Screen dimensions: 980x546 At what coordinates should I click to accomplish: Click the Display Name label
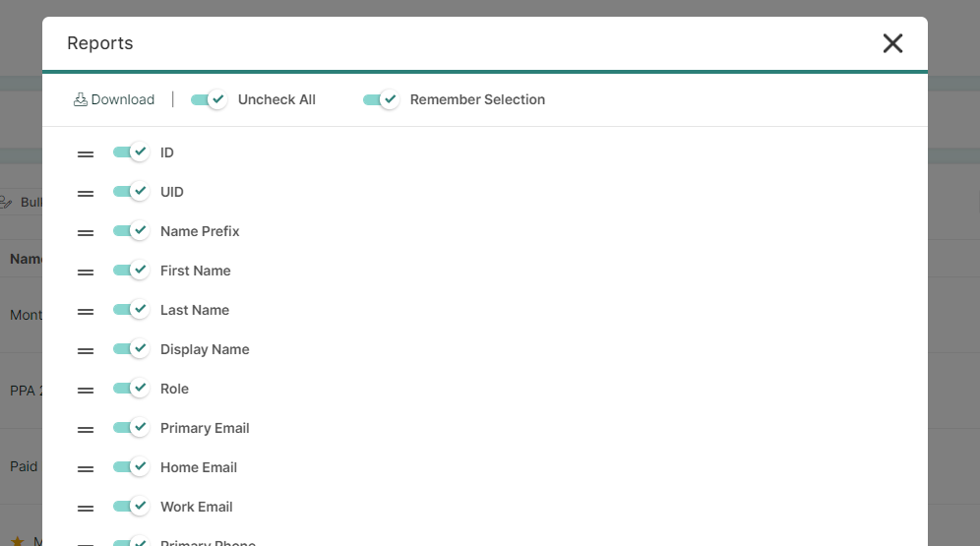coord(205,349)
